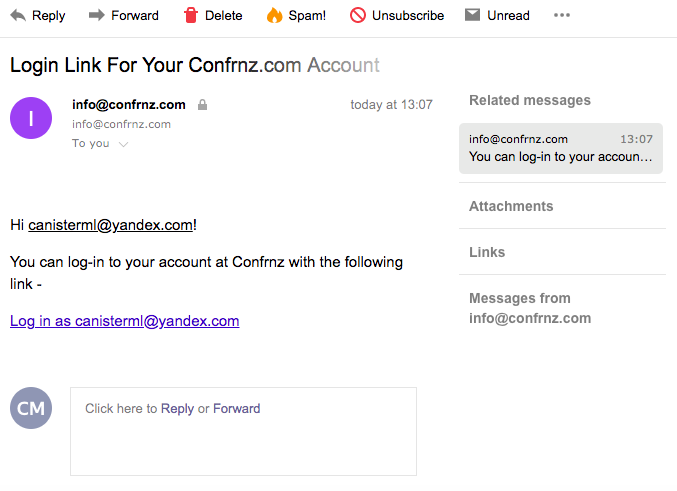Expand Messages from info@confrnz.com section
The height and width of the screenshot is (491, 677).
[x=530, y=308]
